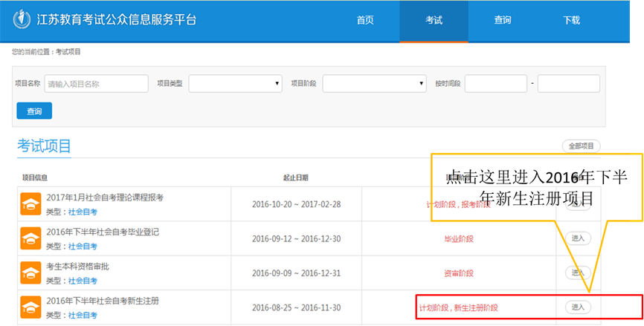The width and height of the screenshot is (644, 326).
Task: Click 进入 for the 考生本科资格审批 row
Action: 578,273
